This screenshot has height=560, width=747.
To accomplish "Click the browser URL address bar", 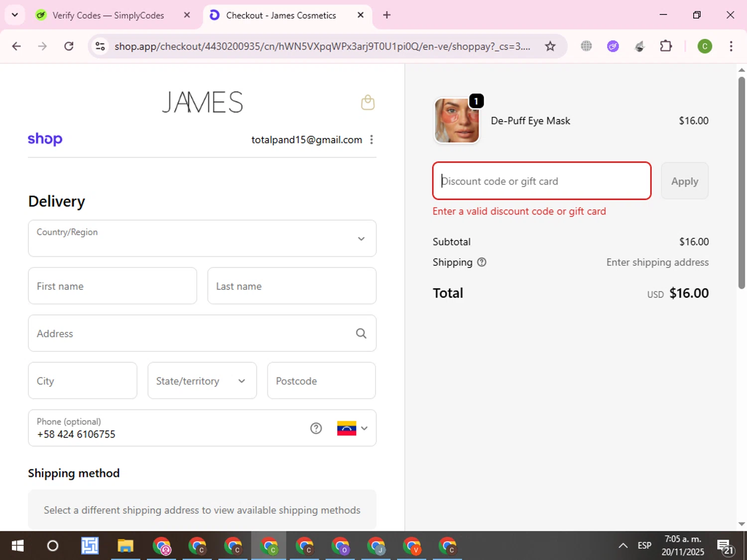I will (322, 46).
